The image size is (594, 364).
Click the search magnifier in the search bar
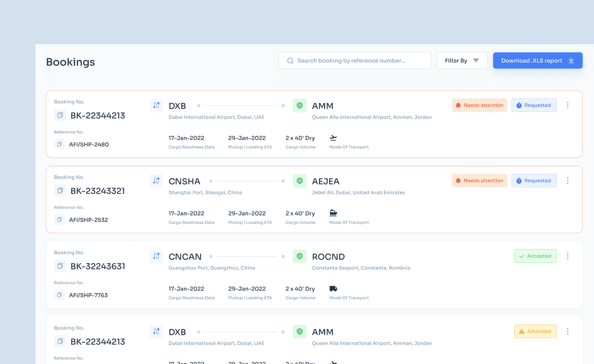290,60
